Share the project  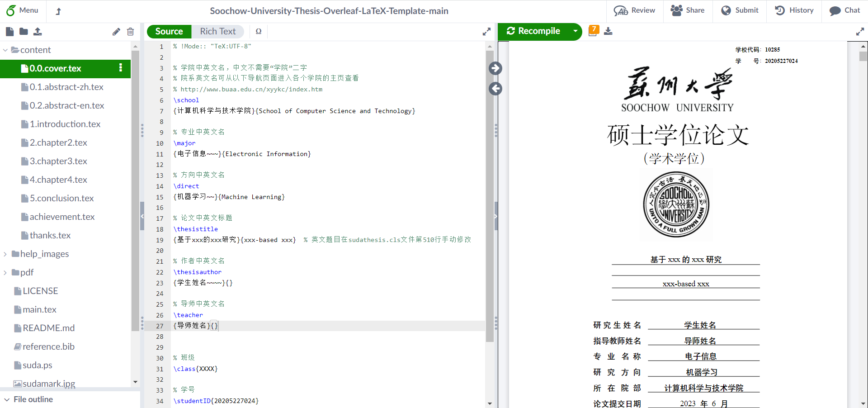pyautogui.click(x=687, y=10)
